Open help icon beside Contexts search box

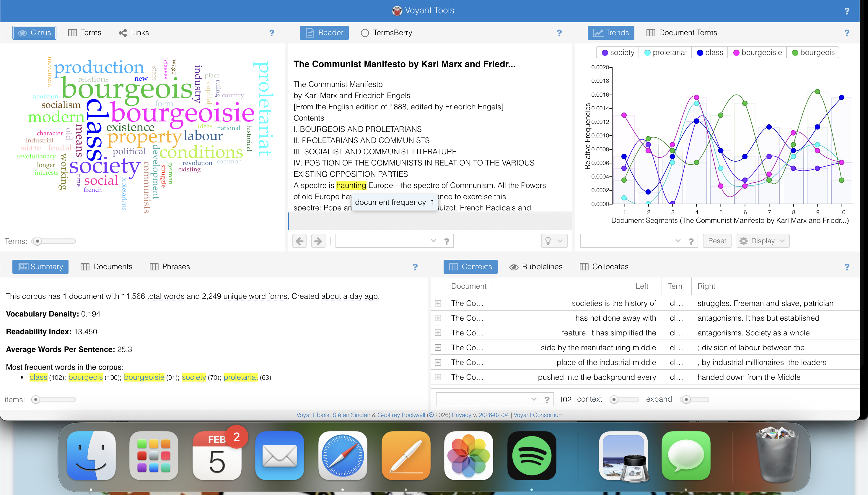point(547,400)
